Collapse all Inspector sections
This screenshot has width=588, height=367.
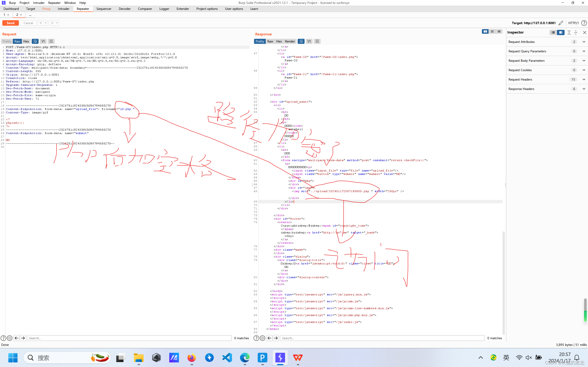click(576, 32)
